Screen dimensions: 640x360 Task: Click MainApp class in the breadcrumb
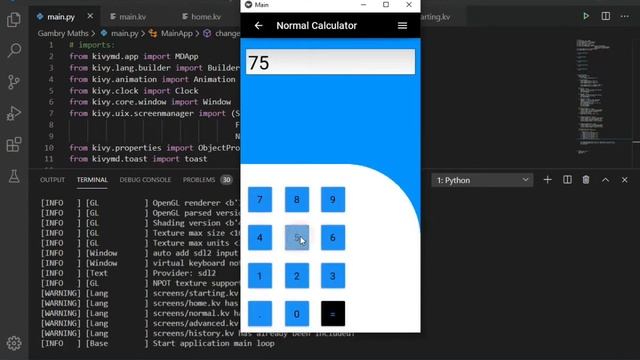coord(176,33)
